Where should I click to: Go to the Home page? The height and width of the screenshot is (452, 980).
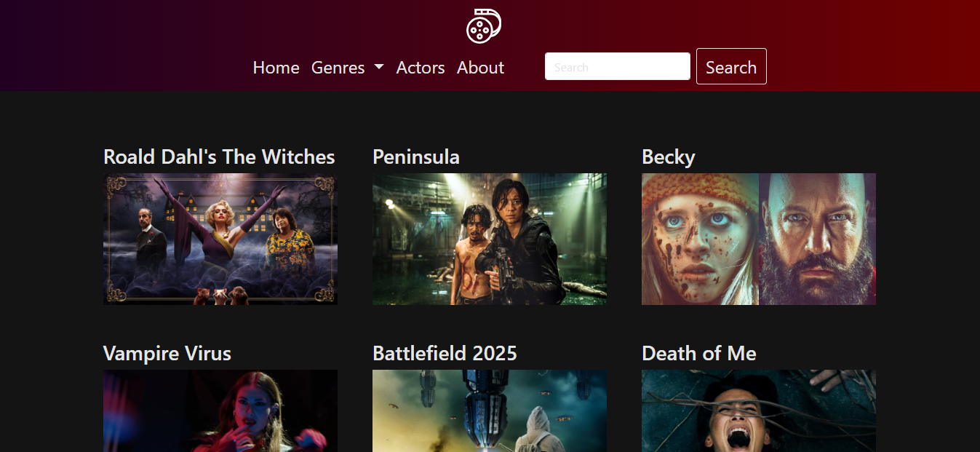coord(276,68)
